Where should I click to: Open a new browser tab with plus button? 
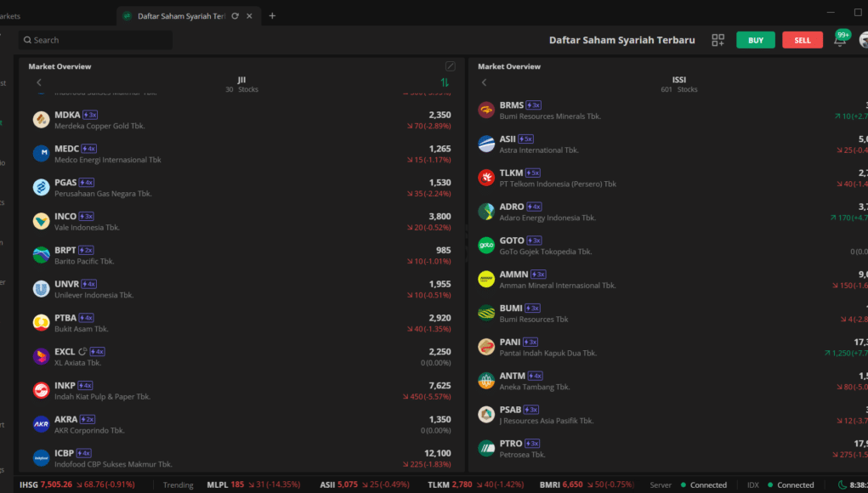tap(270, 14)
